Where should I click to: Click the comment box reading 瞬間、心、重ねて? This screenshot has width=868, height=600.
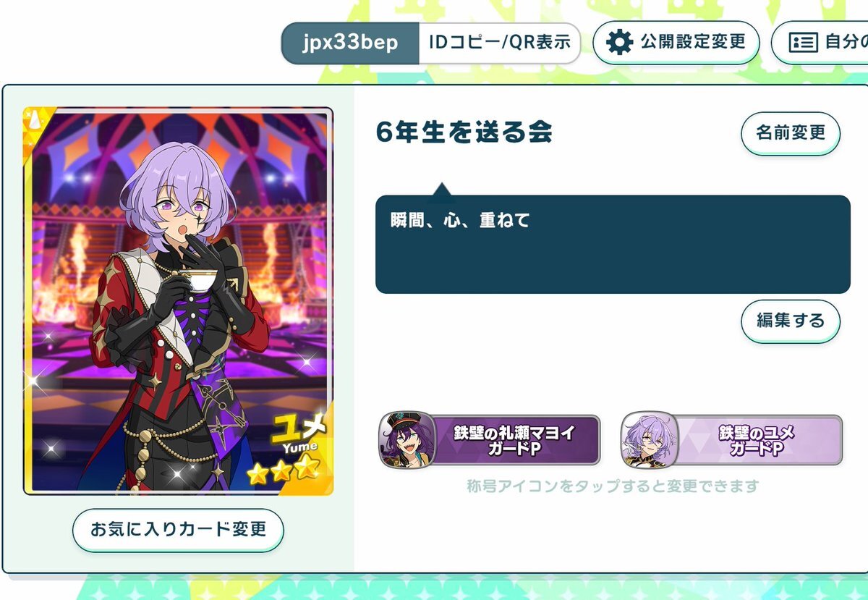click(x=613, y=245)
